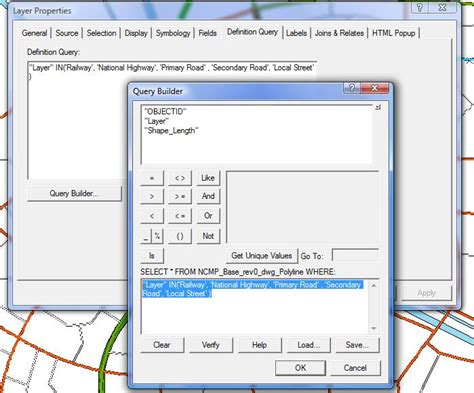This screenshot has width=474, height=393.
Task: Select "Layer" field in the field list
Action: click(157, 121)
